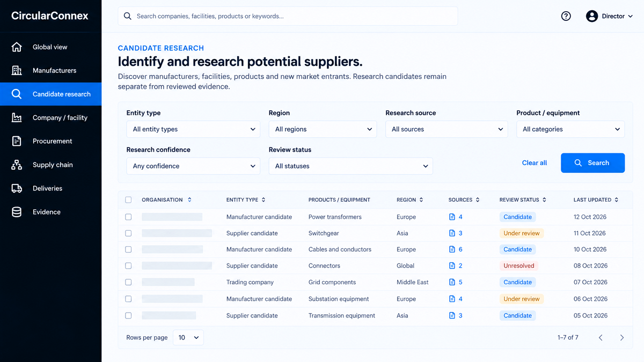
Task: Check the Substation equipment row checkbox
Action: [128, 299]
